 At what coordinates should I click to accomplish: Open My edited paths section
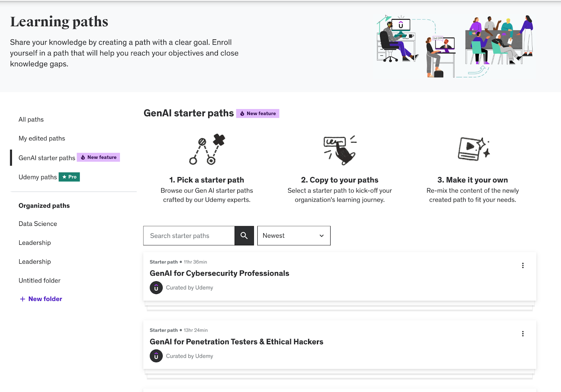click(42, 138)
